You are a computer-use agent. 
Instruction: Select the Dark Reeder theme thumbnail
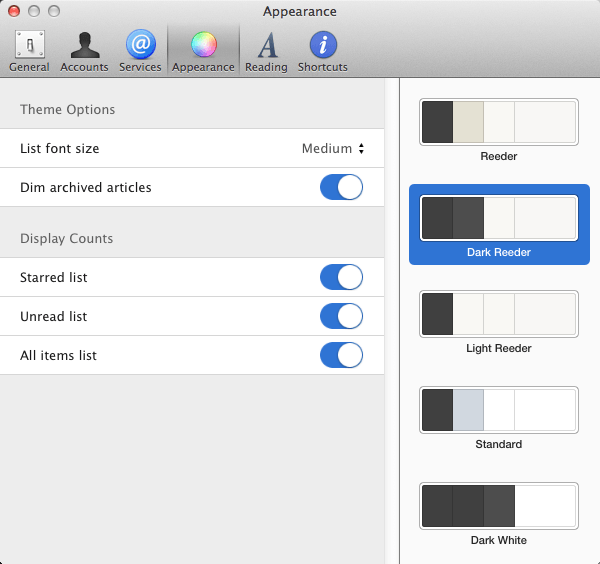click(x=499, y=218)
